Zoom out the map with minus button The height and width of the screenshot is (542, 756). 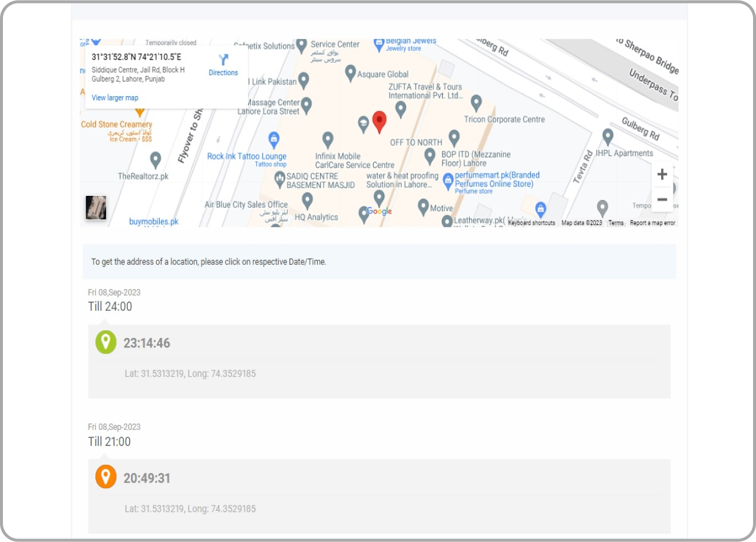tap(662, 199)
